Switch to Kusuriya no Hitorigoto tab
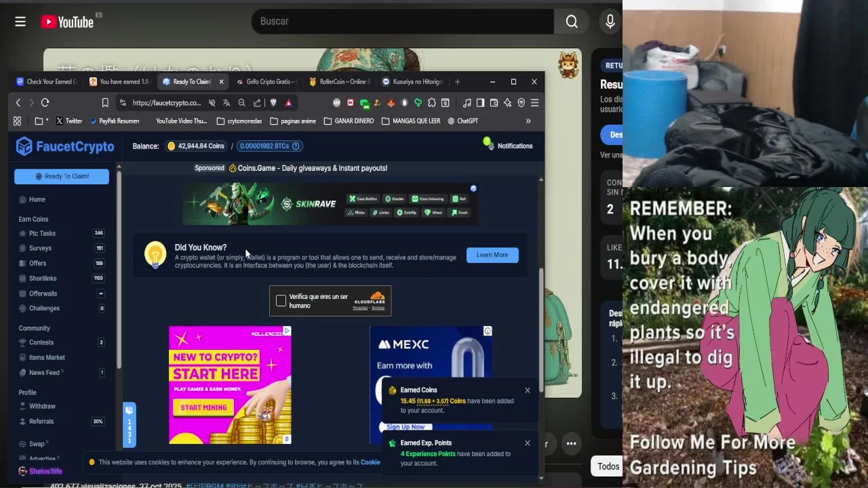Image resolution: width=868 pixels, height=488 pixels. tap(413, 82)
